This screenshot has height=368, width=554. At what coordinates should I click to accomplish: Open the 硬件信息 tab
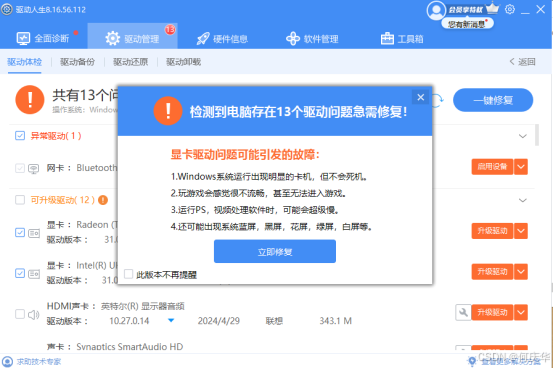(222, 38)
